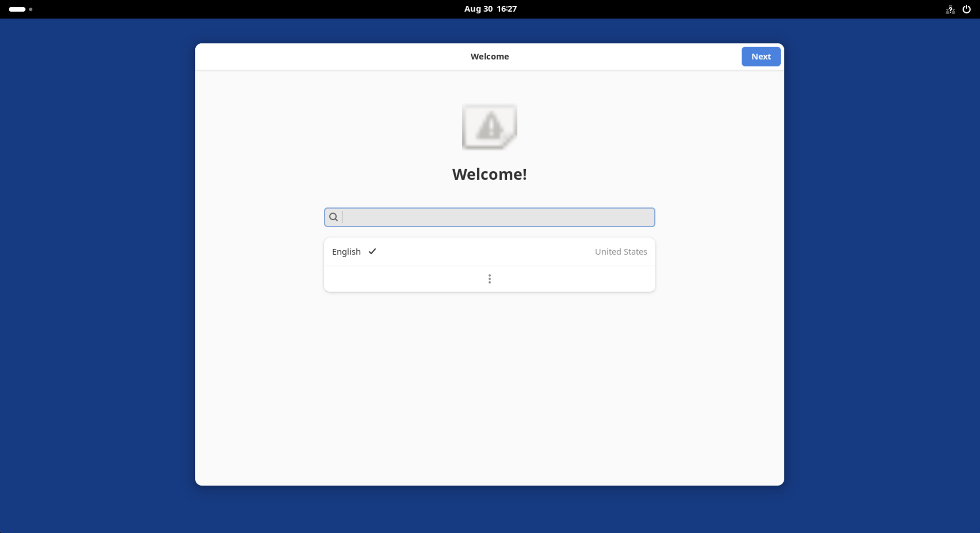
Task: Click the United States region label
Action: click(621, 252)
